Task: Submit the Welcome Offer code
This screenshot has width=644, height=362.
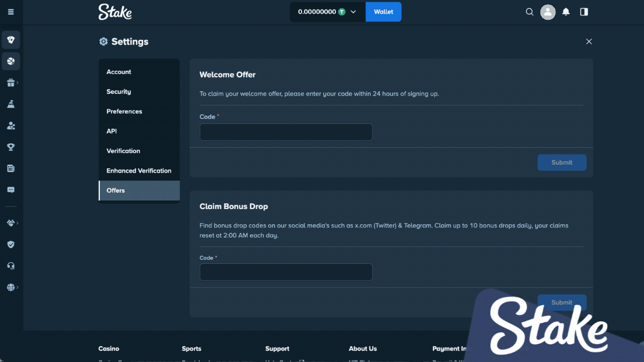Action: coord(562,162)
